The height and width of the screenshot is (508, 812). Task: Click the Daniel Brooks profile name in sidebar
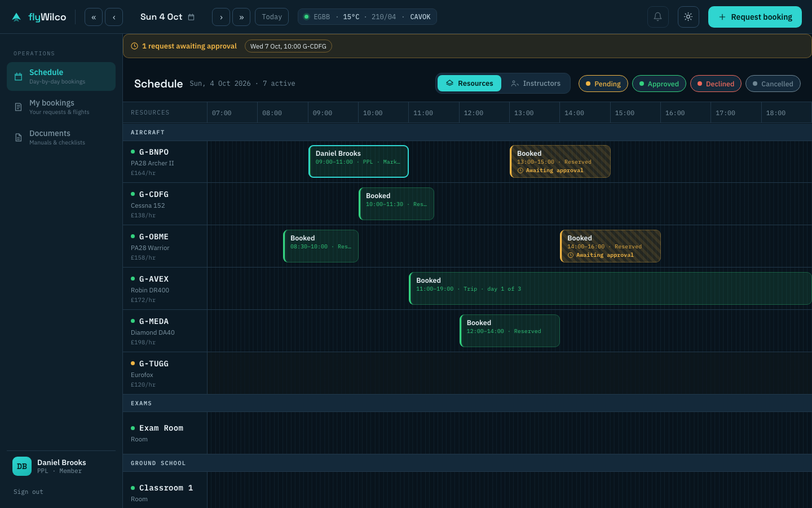61,462
